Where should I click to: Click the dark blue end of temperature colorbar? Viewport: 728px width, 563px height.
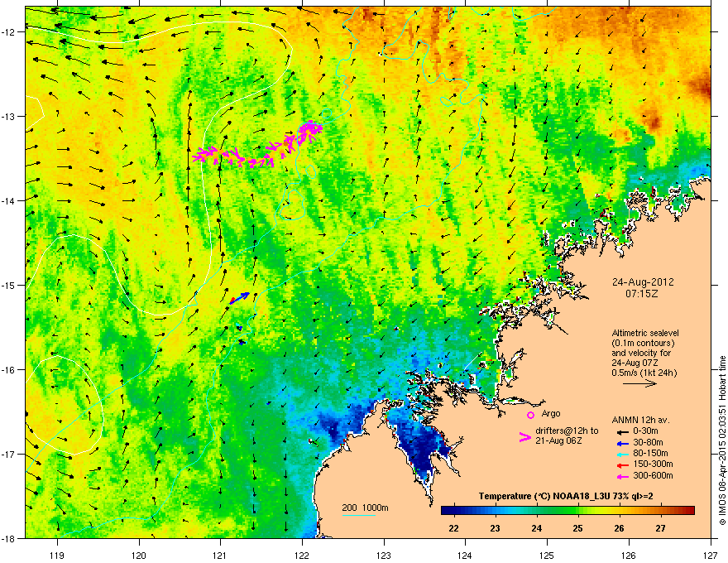[x=447, y=511]
